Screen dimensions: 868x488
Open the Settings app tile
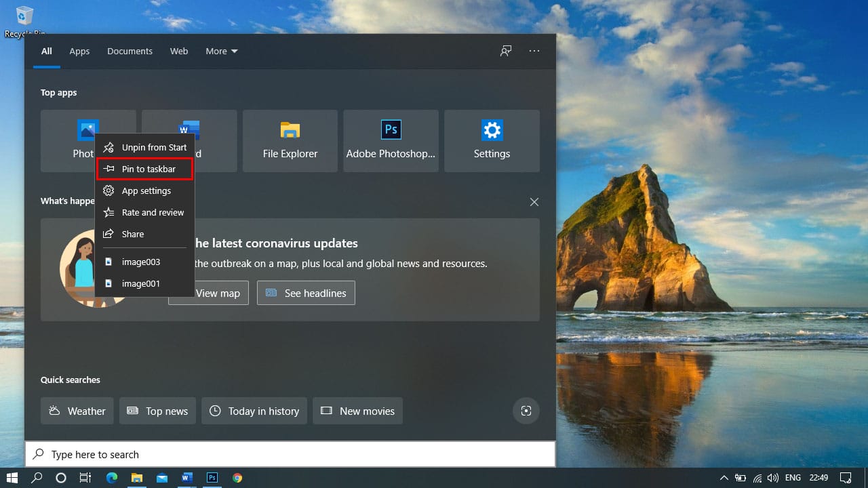492,140
